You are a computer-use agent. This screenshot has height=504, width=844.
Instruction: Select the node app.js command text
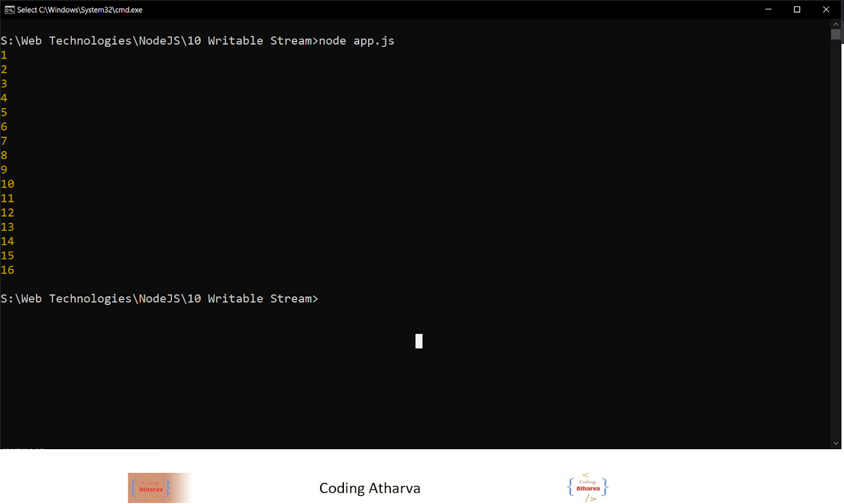pos(357,40)
